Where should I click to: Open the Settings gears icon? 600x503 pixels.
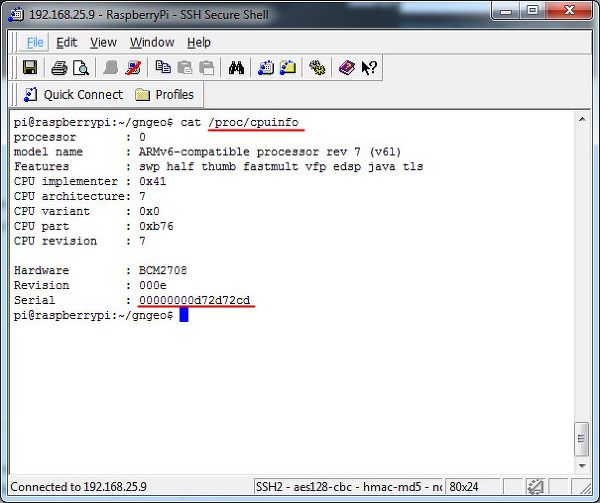[x=317, y=68]
